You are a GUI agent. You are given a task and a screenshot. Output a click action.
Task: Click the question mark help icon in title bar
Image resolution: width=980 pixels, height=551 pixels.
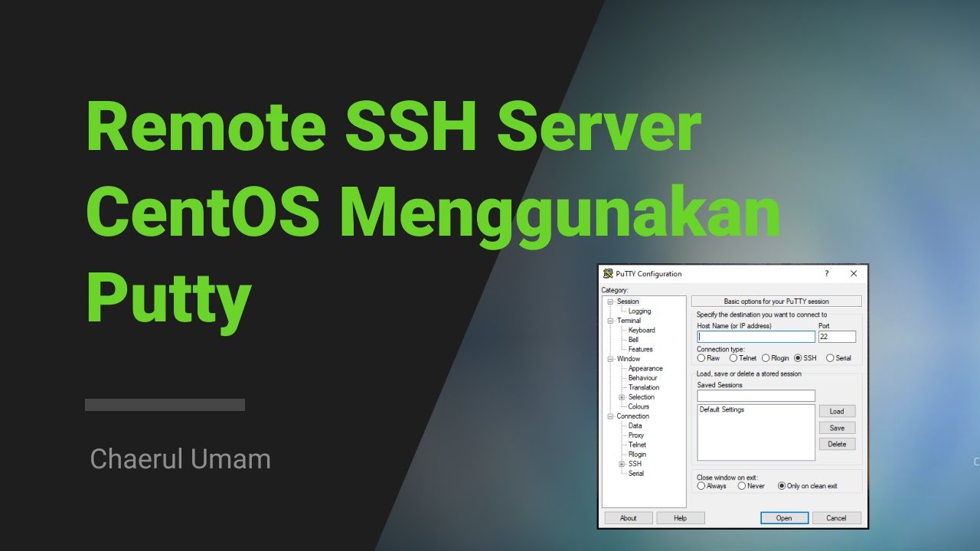(826, 274)
